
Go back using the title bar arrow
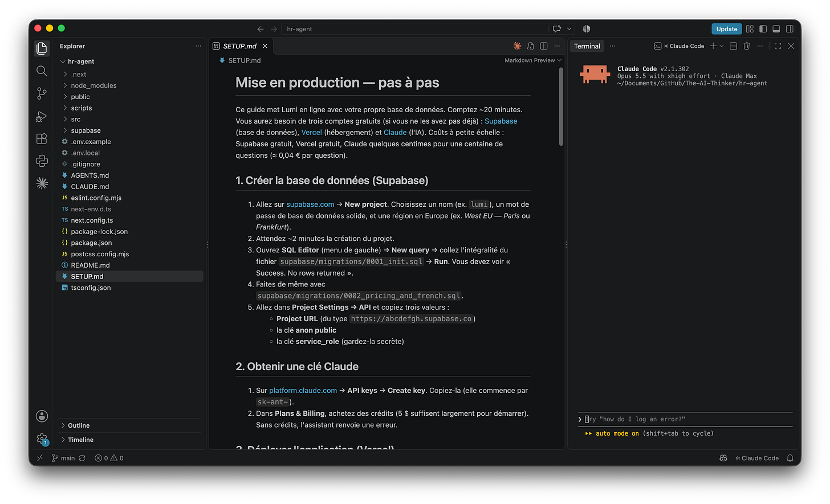[261, 29]
